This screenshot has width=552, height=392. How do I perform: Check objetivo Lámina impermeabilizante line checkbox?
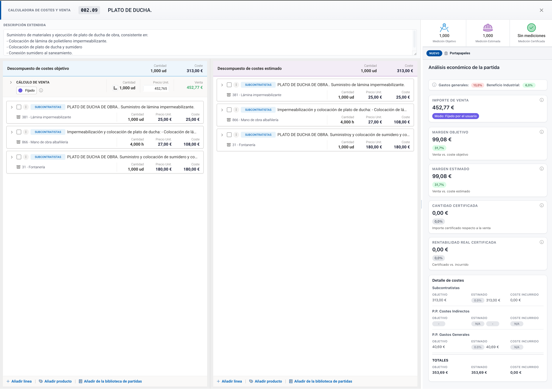pyautogui.click(x=19, y=107)
